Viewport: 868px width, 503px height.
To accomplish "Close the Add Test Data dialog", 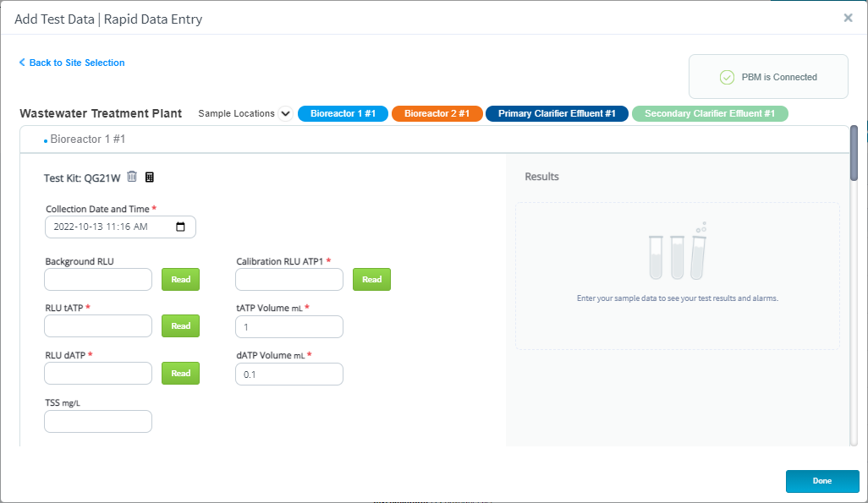I will (x=848, y=18).
